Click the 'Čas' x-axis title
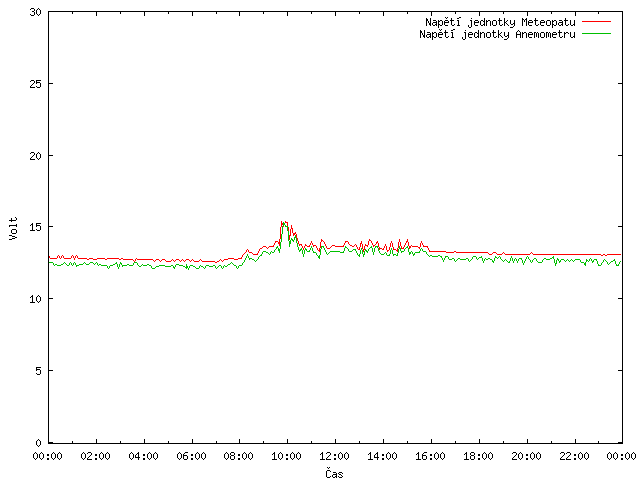 [x=334, y=473]
